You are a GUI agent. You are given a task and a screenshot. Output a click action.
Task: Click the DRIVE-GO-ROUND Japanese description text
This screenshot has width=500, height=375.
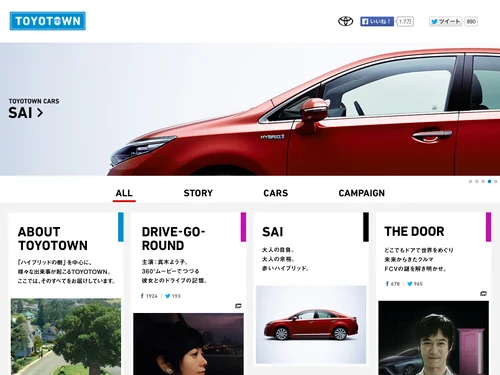[x=174, y=271]
